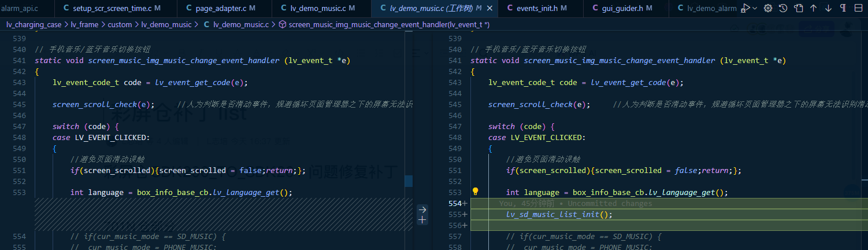
Task: Click '// 手机音乐/蓝牙音乐切换按钮' comment in left pane
Action: click(92, 50)
